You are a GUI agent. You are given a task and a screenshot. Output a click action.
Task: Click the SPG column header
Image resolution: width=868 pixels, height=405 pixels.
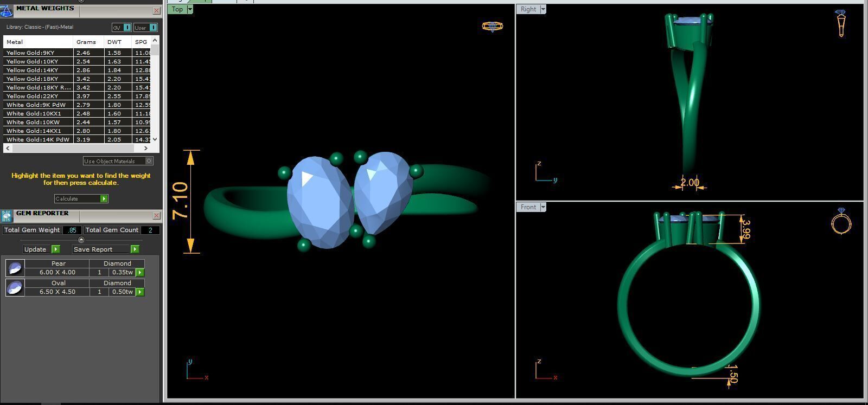(141, 42)
